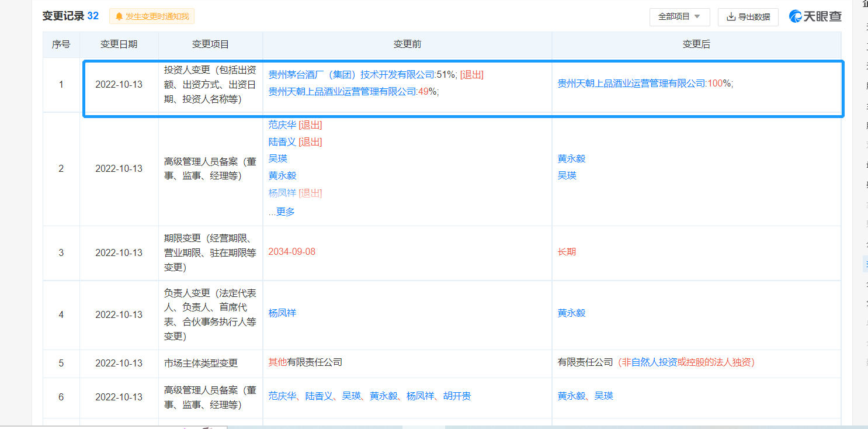This screenshot has height=429, width=868.
Task: Open 贵州天朝上品酒业运营管理有限公司 100% link in 变更后
Action: [x=645, y=83]
